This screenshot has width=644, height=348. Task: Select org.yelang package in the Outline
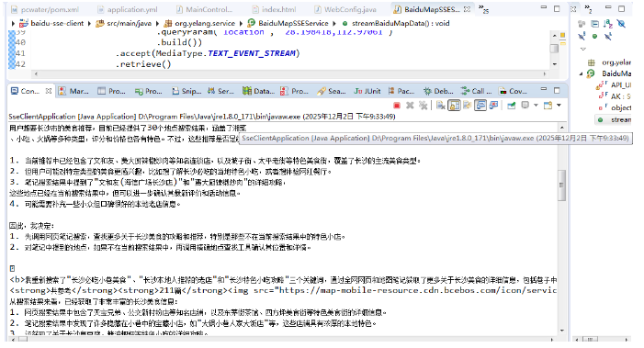click(x=609, y=62)
